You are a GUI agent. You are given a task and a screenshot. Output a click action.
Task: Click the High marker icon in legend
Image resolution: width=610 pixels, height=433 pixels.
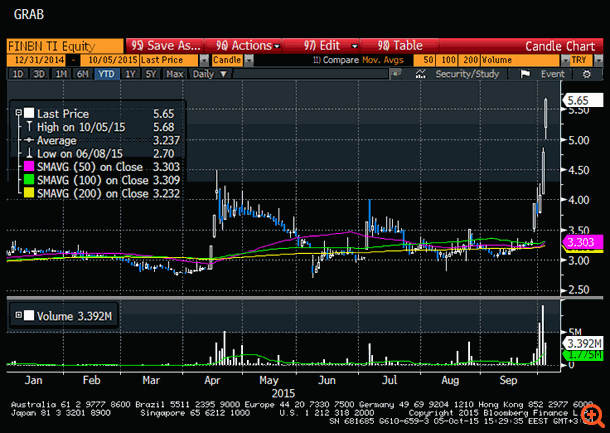29,126
